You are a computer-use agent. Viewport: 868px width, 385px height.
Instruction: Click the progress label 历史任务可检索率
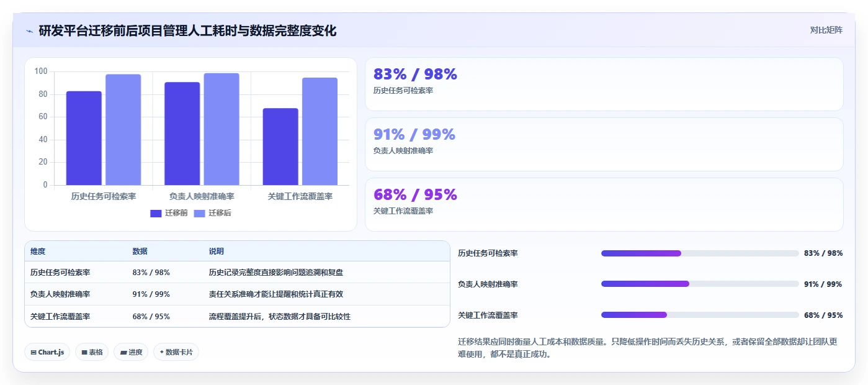(488, 253)
